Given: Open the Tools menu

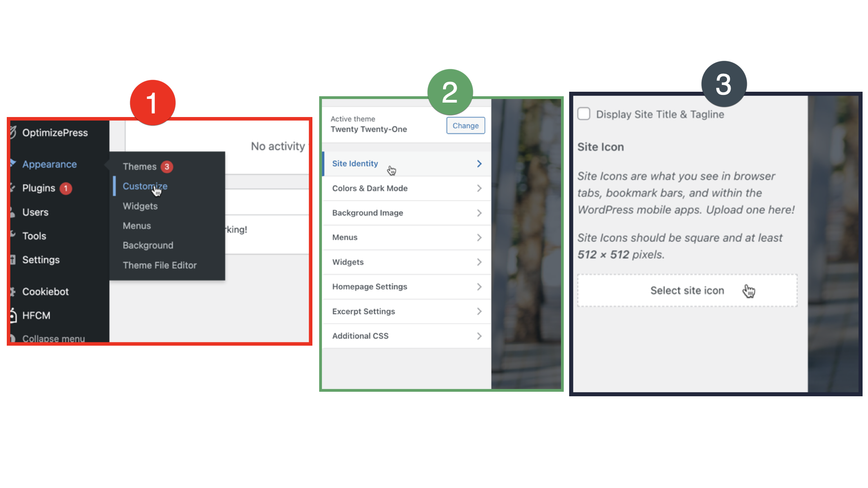Looking at the screenshot, I should pyautogui.click(x=34, y=236).
